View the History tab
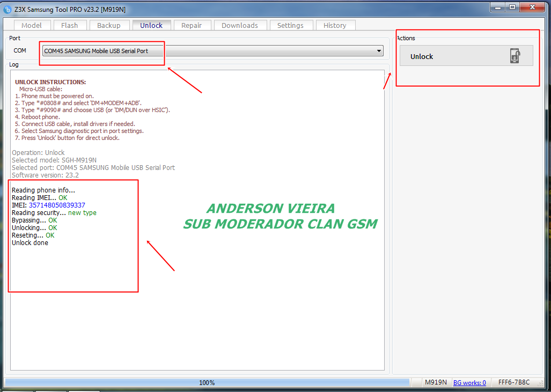 tap(335, 25)
